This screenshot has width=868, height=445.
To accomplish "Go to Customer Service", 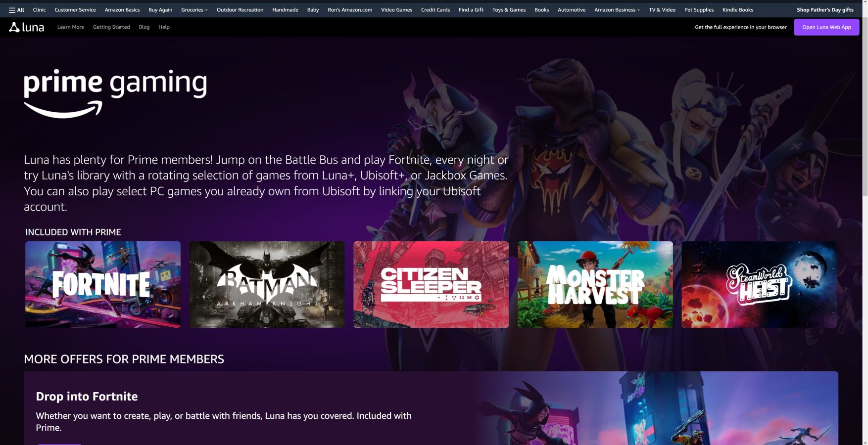I will pyautogui.click(x=75, y=10).
